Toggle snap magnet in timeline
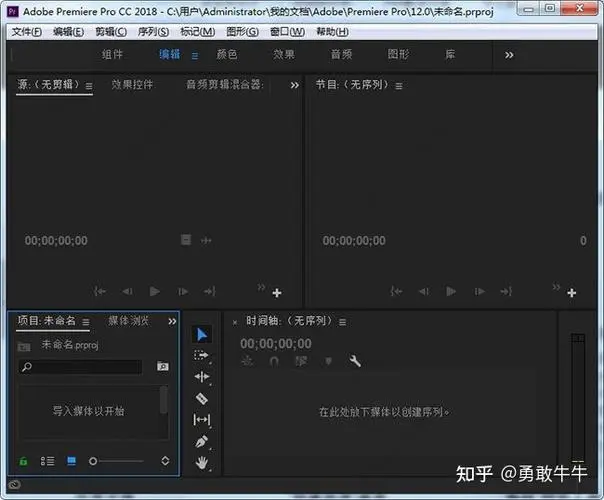This screenshot has width=604, height=500. click(x=274, y=361)
